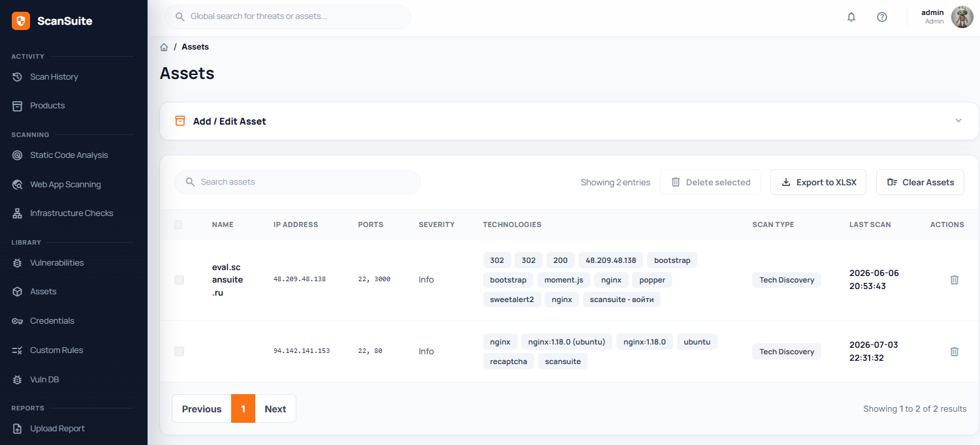Click the nginx:1.18.0 (ubuntu) tag

567,342
